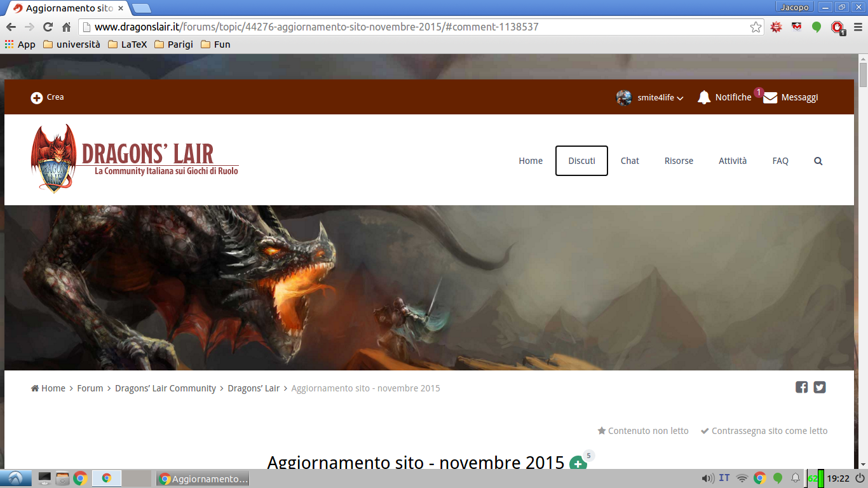
Task: Open the site search magnifier icon
Action: point(818,161)
